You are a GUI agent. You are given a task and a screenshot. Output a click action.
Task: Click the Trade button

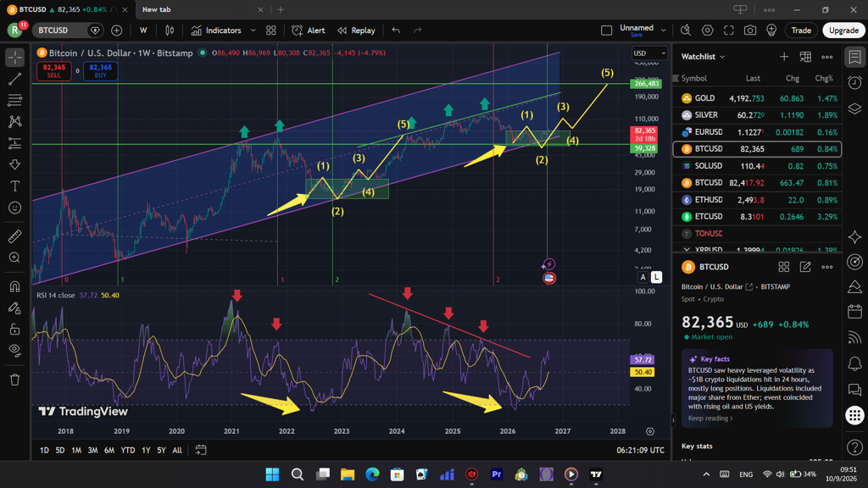(x=801, y=30)
